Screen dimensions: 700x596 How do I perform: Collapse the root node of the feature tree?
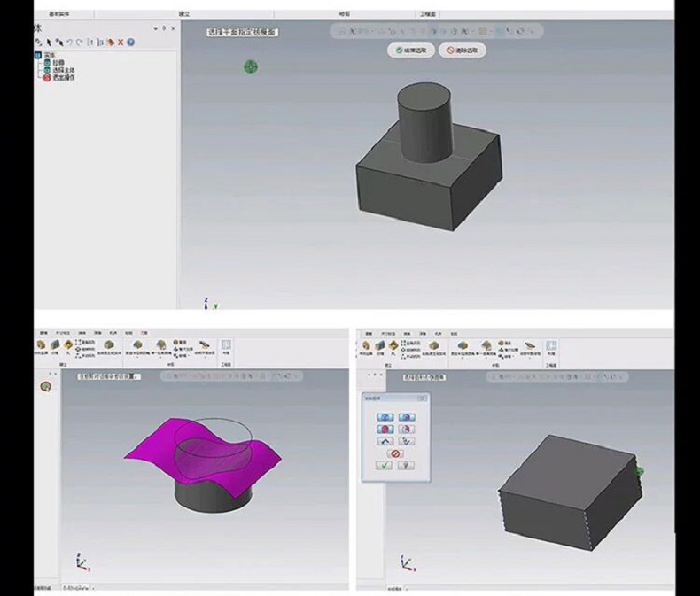[x=37, y=55]
